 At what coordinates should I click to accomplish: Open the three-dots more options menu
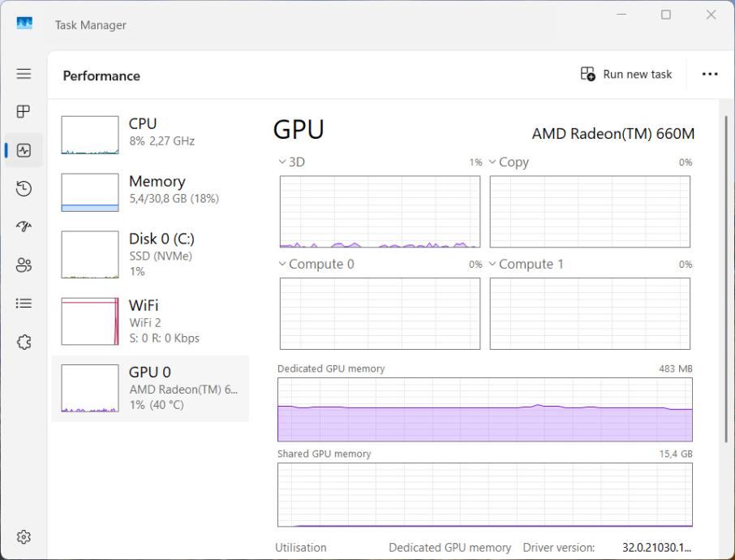710,75
